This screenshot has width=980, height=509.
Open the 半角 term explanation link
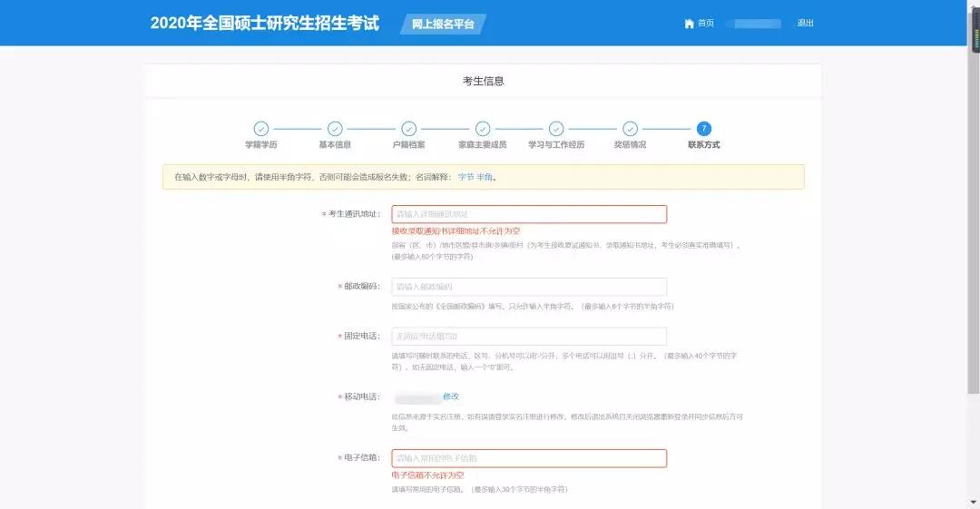(x=485, y=177)
